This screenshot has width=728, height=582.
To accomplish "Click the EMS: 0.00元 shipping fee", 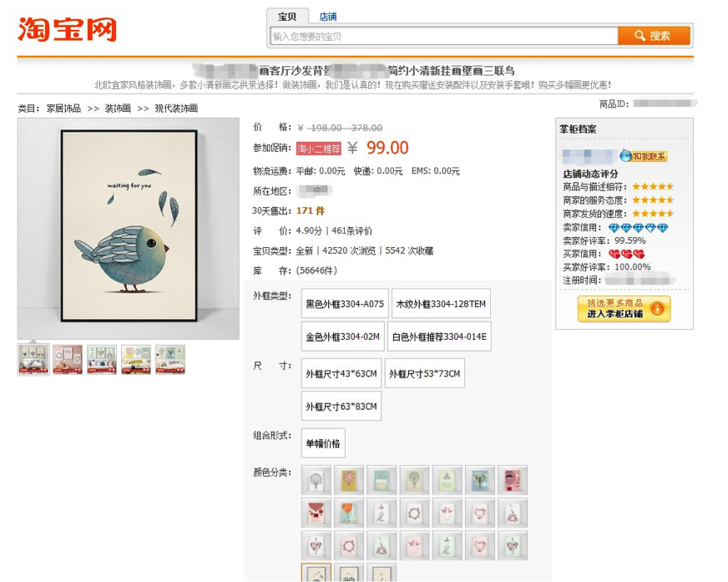I will click(436, 171).
